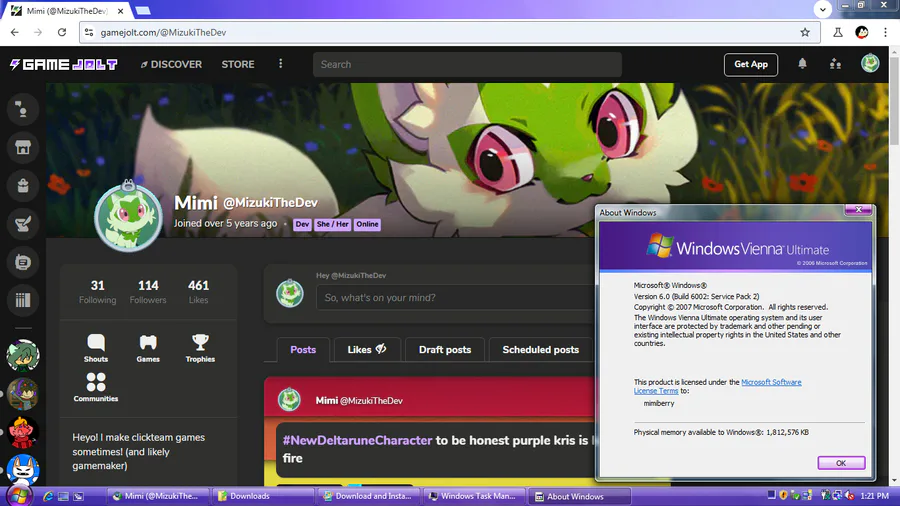Image resolution: width=900 pixels, height=506 pixels.
Task: Open the user avatar menu in navbar
Action: 870,63
